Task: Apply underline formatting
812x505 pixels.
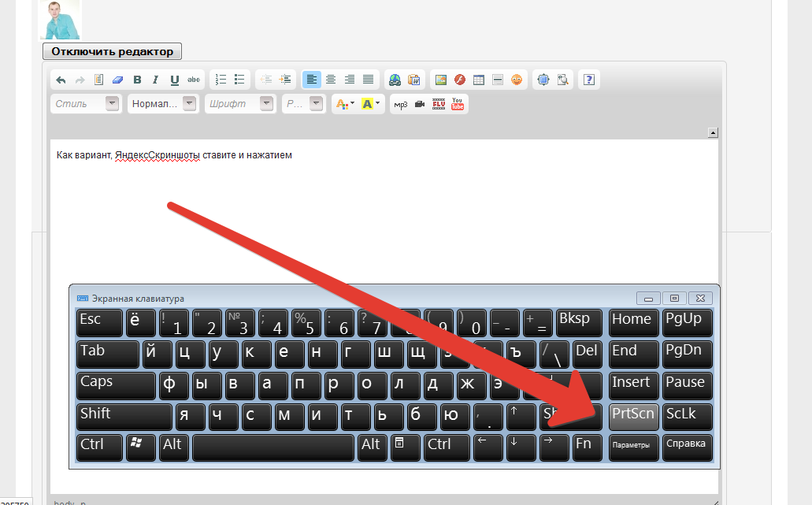Action: click(x=175, y=80)
